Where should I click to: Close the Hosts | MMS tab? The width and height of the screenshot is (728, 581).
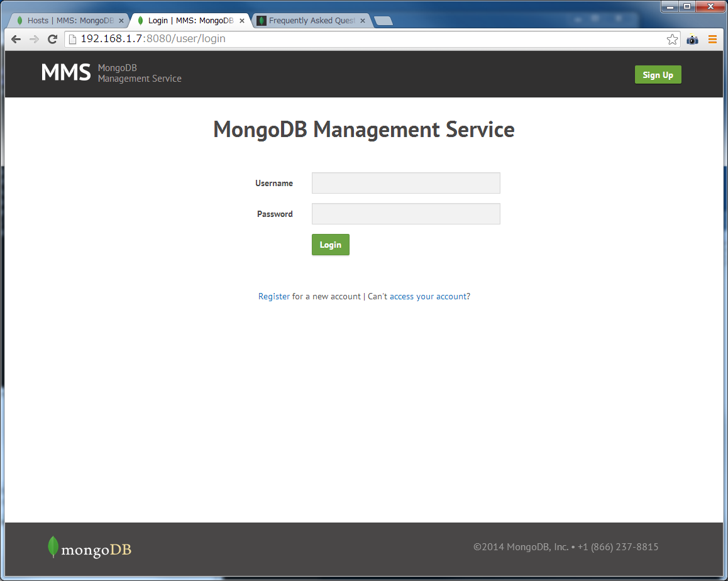pos(121,21)
